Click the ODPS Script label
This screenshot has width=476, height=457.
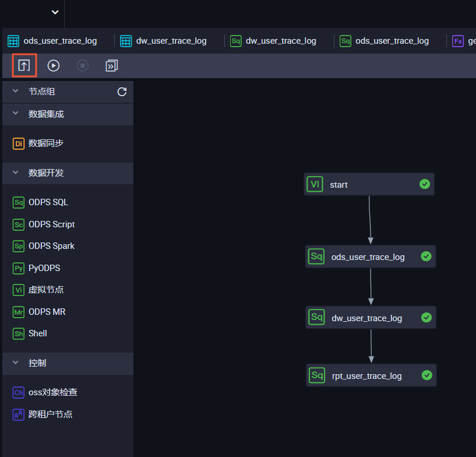coord(52,224)
